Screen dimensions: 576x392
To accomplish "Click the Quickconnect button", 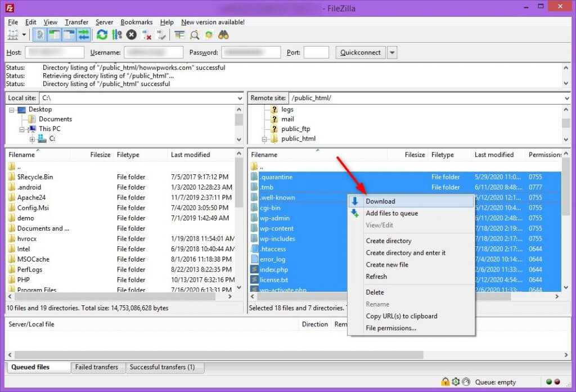I will pos(361,52).
